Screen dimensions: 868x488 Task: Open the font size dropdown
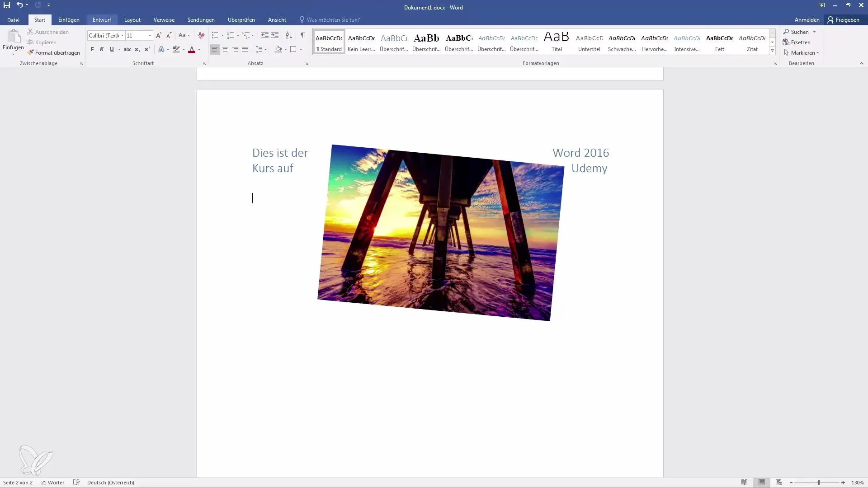point(150,35)
